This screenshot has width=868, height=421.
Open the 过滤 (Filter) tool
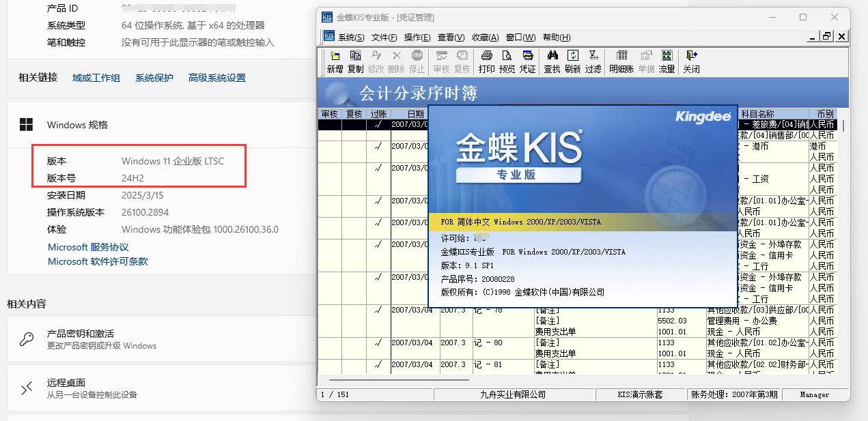pos(593,61)
